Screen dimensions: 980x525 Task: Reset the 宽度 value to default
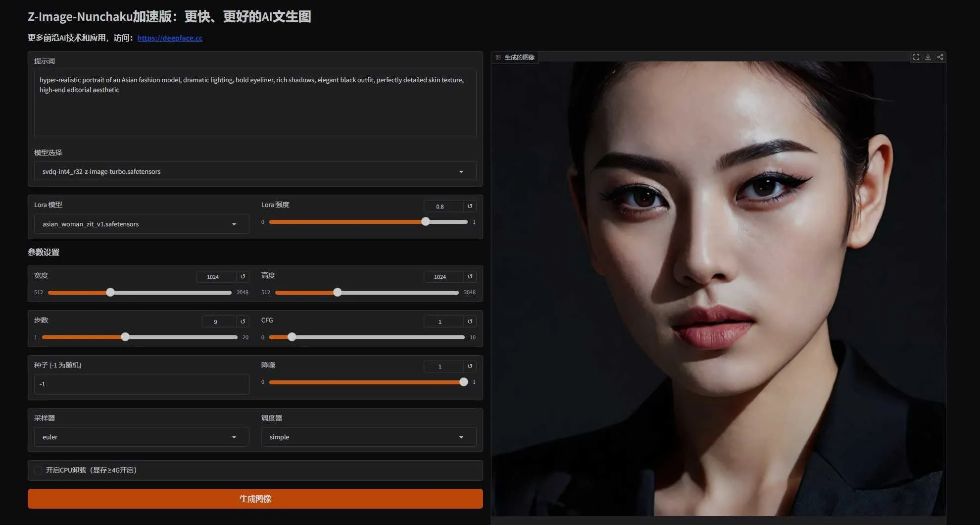tap(242, 276)
